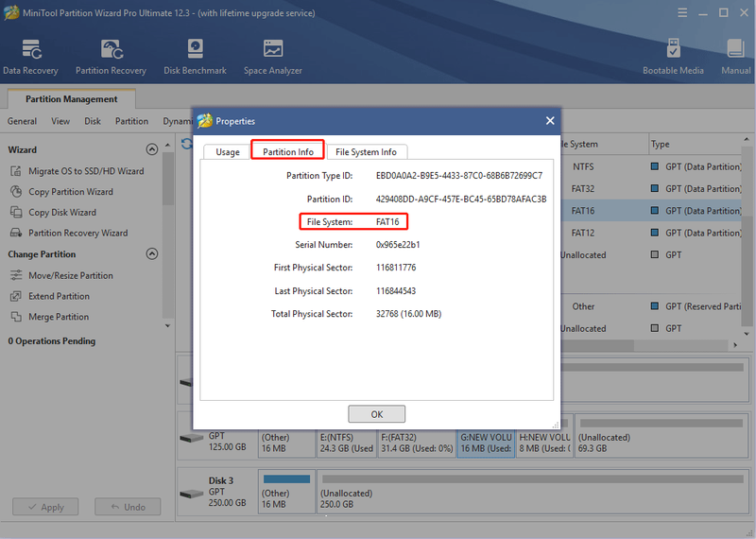This screenshot has width=756, height=539.
Task: Open the Partition Info tab
Action: [x=288, y=151]
